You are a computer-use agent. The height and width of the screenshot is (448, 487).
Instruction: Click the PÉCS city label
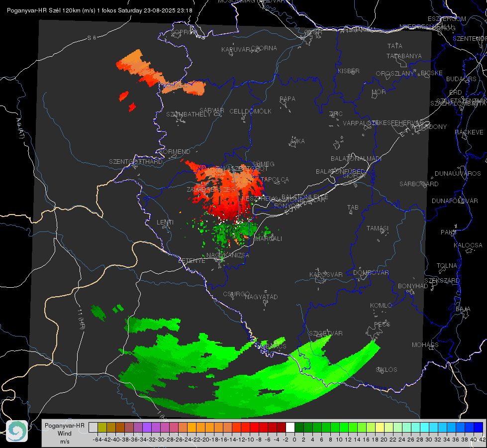(382, 324)
